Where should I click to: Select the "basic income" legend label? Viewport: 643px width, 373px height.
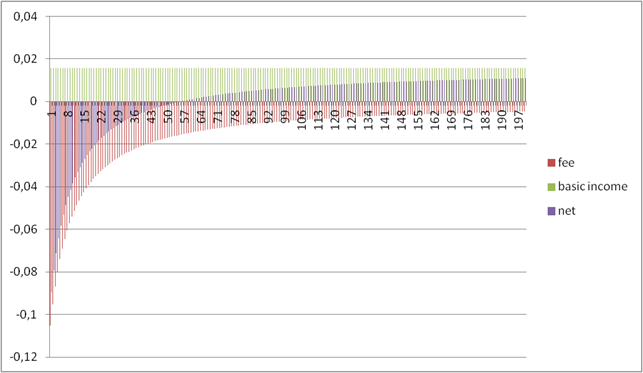(x=593, y=186)
